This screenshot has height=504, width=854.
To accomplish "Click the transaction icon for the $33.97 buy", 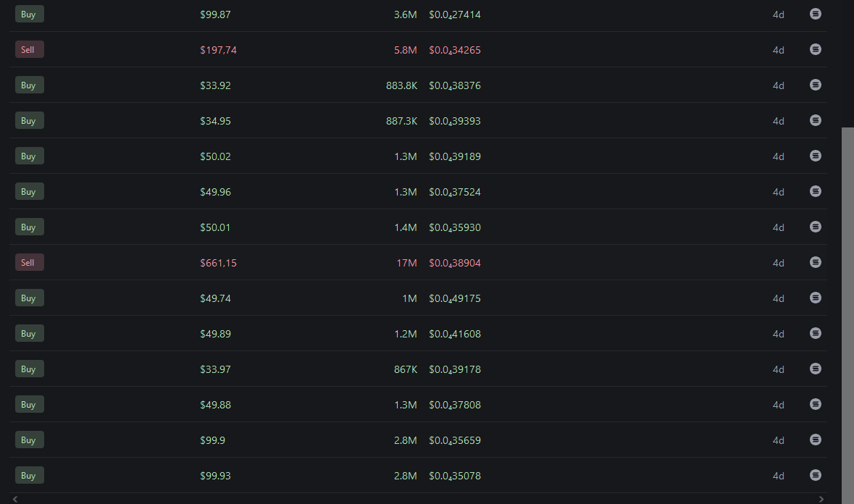I will [x=816, y=369].
